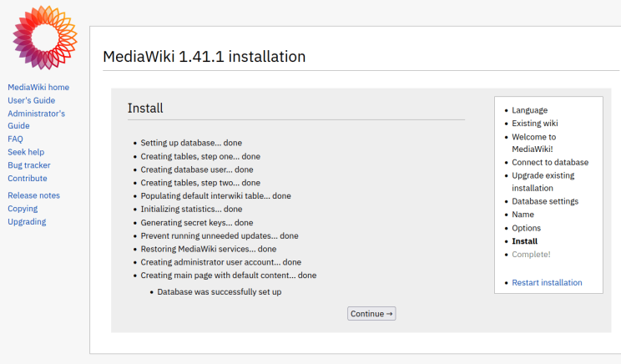Open the Copying link

23,209
